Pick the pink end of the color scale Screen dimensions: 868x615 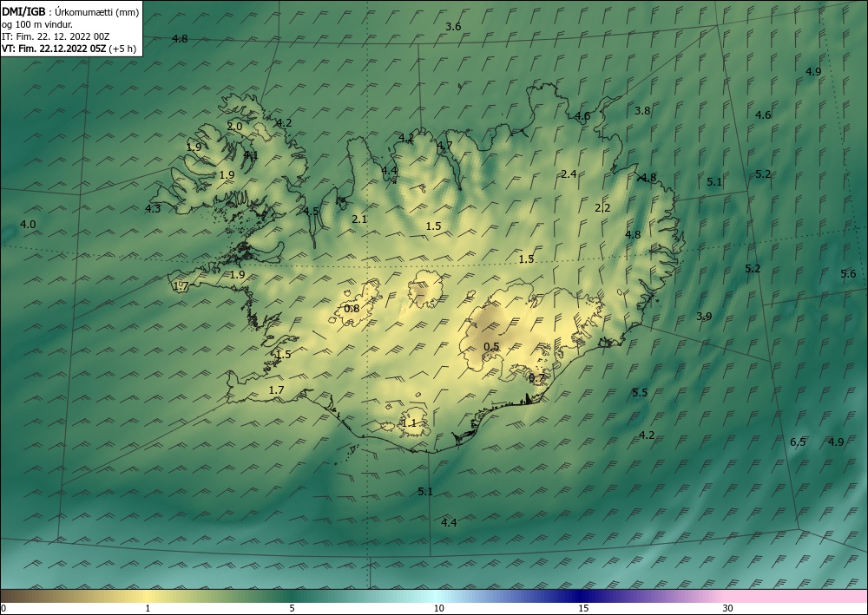click(x=797, y=596)
